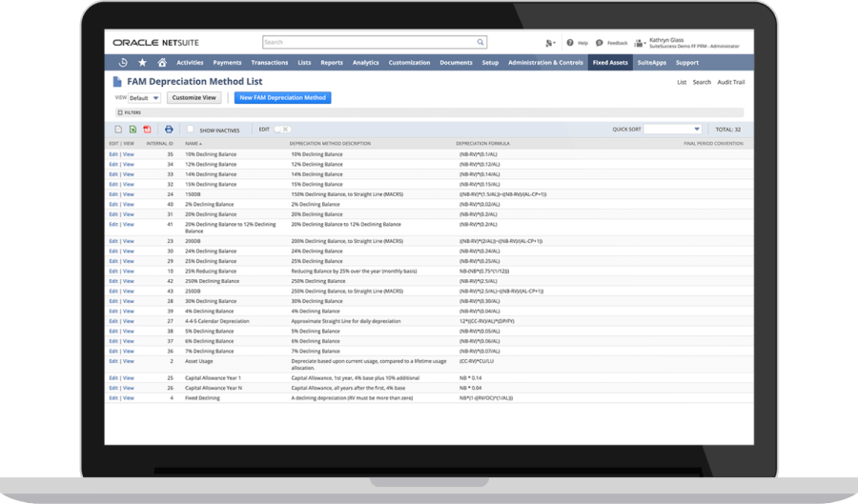
Task: Click View for 12% Declining Balance
Action: click(x=128, y=164)
